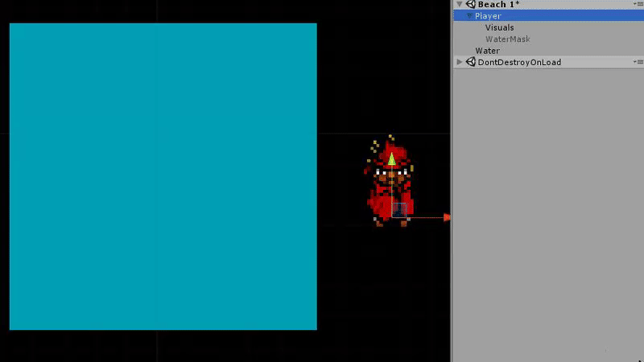
Task: Click the green Y-axis move gizmo arrow
Action: [392, 158]
